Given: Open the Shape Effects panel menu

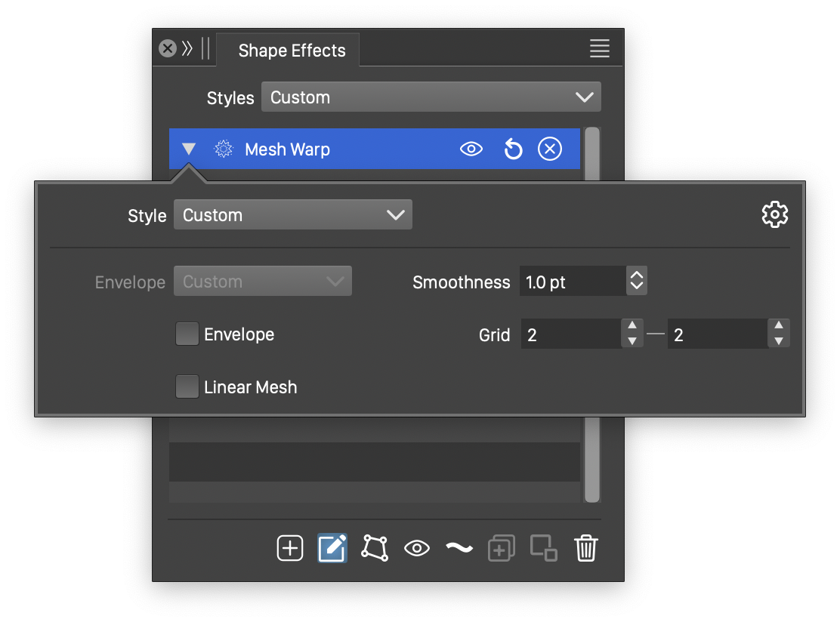Looking at the screenshot, I should [x=599, y=49].
